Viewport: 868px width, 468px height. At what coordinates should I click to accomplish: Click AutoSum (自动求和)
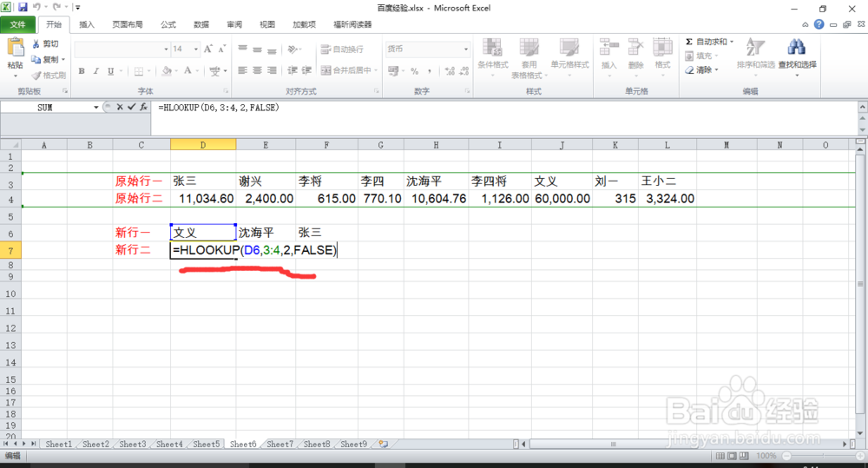click(706, 42)
